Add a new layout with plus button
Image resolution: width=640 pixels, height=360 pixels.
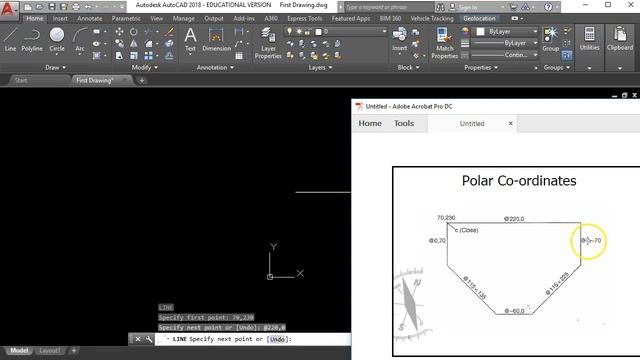pos(73,350)
